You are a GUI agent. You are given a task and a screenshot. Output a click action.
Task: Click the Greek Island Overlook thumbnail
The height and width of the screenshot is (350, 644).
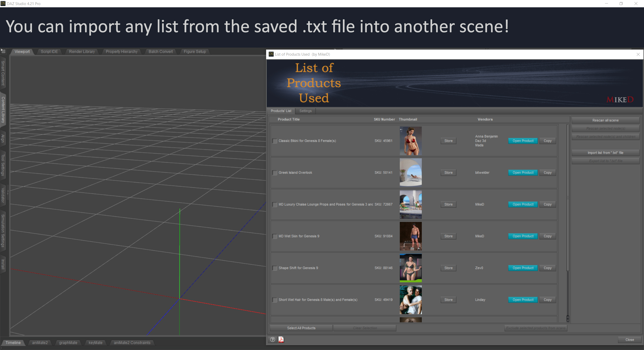(x=411, y=172)
